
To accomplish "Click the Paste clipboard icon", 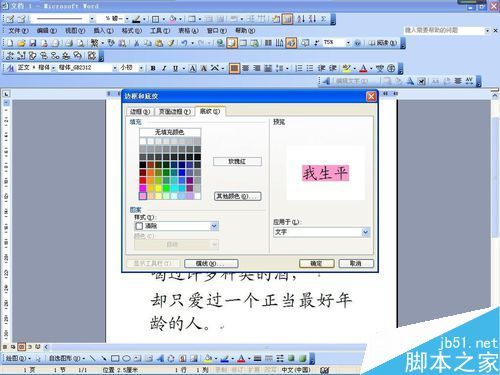I will [x=159, y=43].
